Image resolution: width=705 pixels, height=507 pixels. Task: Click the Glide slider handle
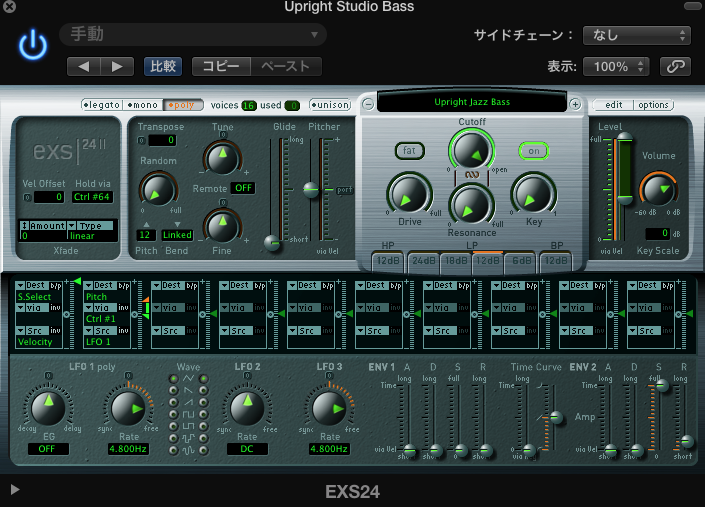[x=272, y=243]
